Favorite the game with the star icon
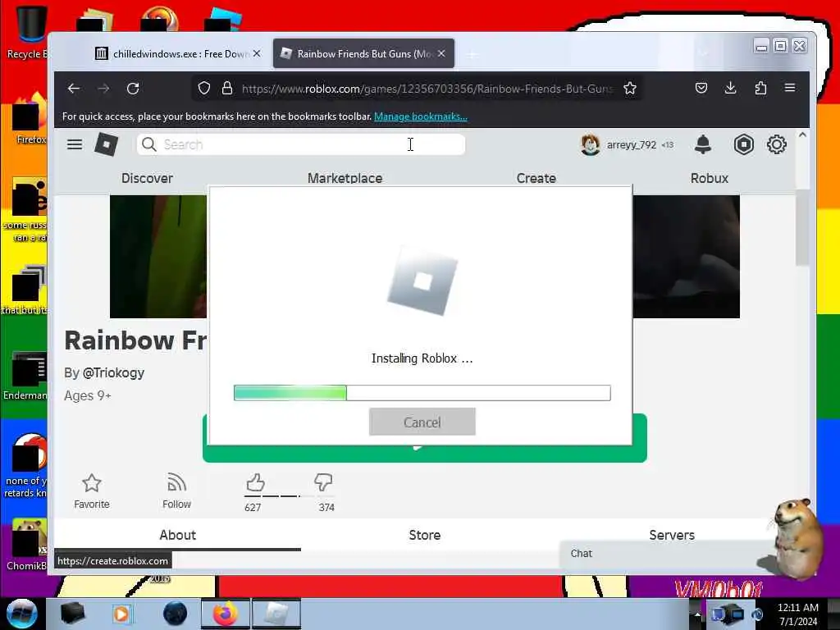Image resolution: width=840 pixels, height=630 pixels. point(92,483)
